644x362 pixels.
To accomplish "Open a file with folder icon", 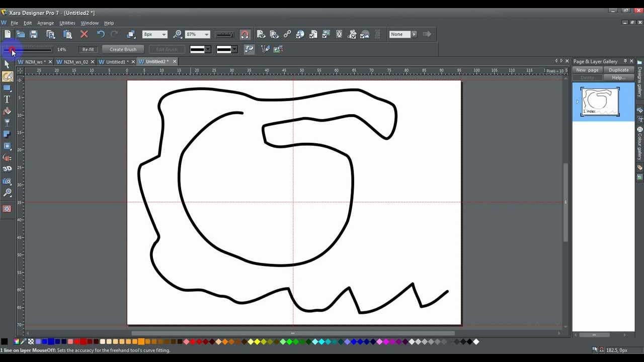I will click(x=21, y=34).
